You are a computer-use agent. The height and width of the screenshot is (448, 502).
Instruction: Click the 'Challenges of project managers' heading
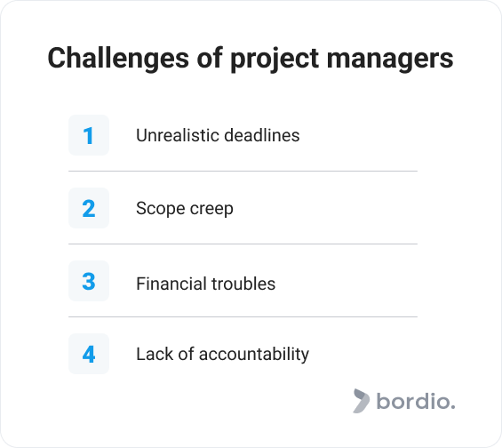pyautogui.click(x=251, y=59)
